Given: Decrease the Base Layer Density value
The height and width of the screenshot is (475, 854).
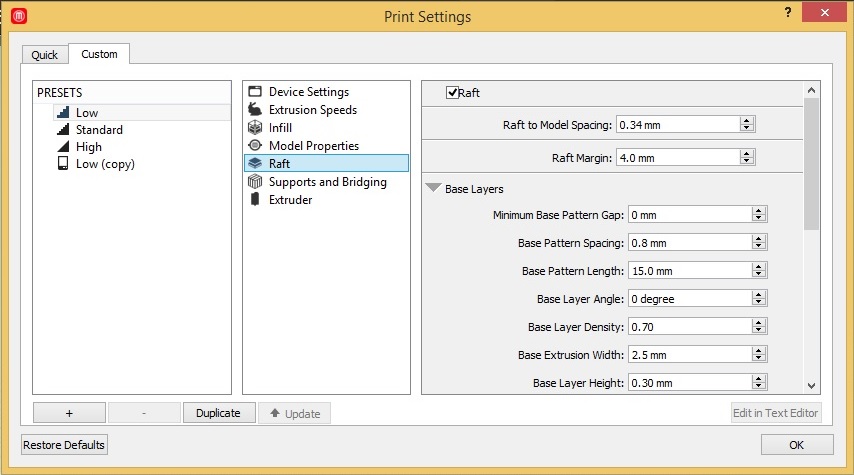Looking at the screenshot, I should coord(759,330).
